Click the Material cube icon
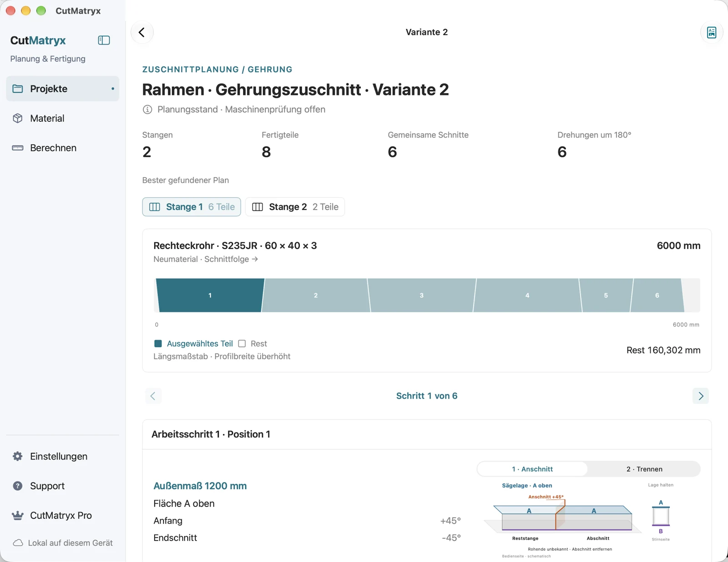Viewport: 728px width, 562px height. (18, 118)
